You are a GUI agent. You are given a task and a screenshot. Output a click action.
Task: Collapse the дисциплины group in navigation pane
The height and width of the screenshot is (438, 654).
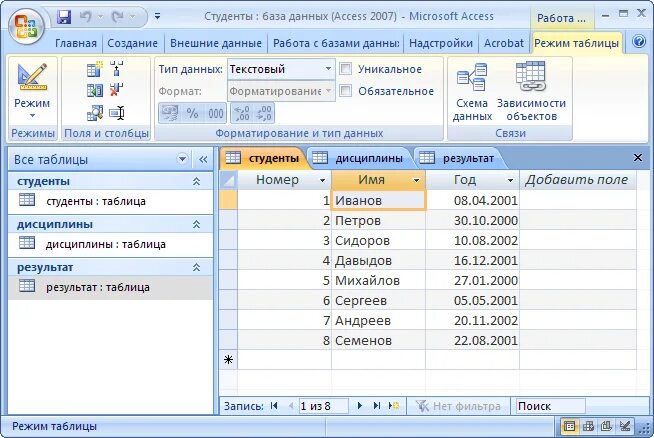(196, 224)
